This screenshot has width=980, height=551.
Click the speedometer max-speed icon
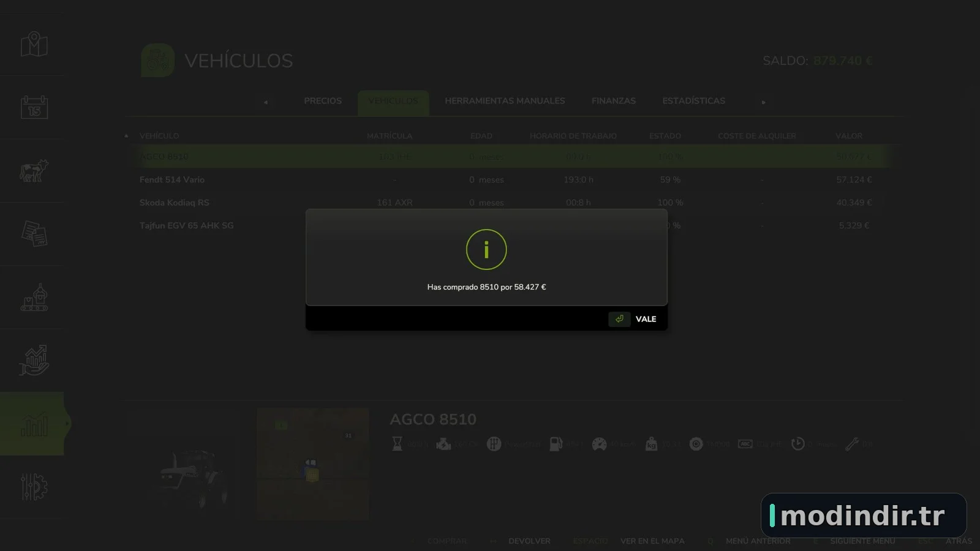pyautogui.click(x=599, y=444)
